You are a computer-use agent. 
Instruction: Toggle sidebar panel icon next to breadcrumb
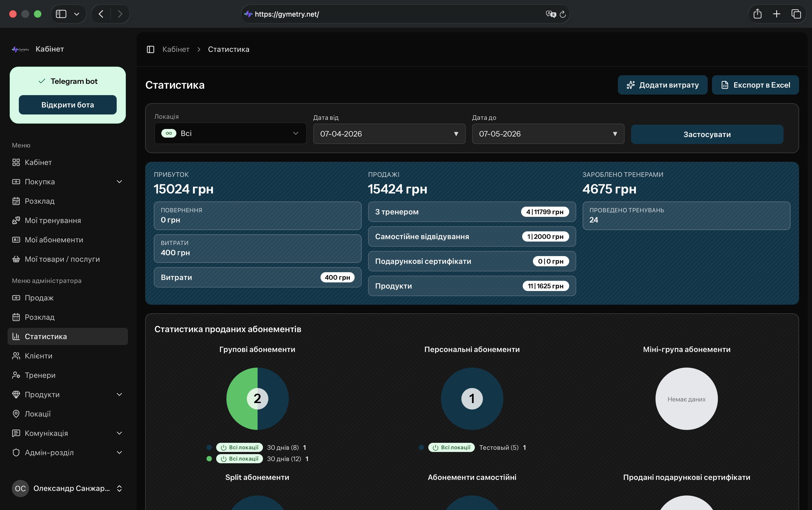coord(150,49)
